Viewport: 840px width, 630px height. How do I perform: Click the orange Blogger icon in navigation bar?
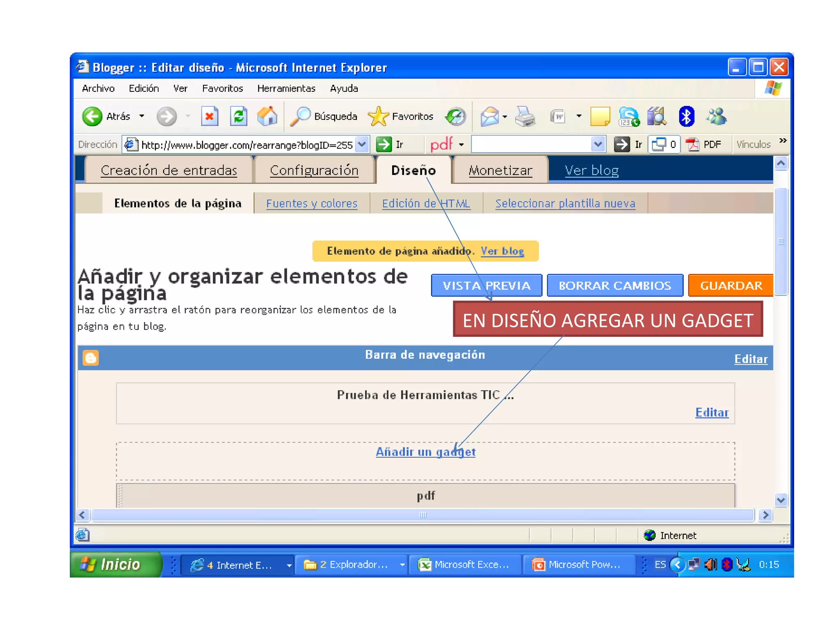[91, 358]
